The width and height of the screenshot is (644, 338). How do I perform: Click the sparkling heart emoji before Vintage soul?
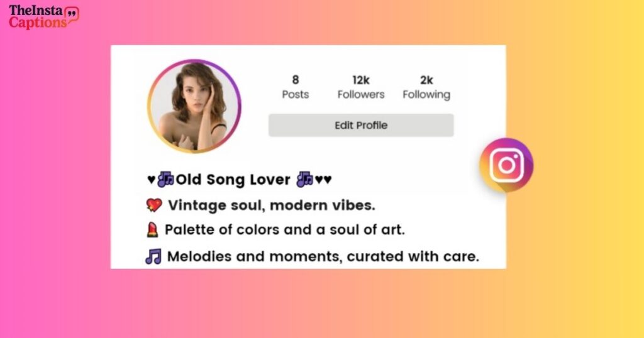pos(154,205)
